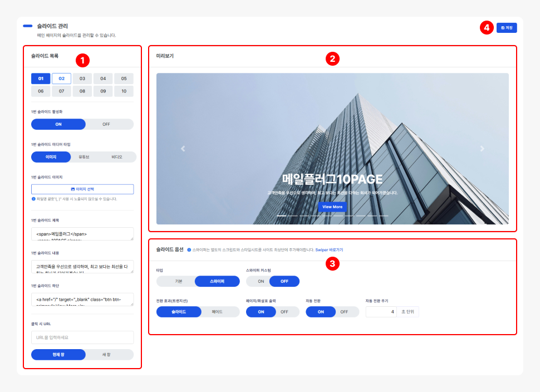Viewport: 540px width, 392px height.
Task: Disable auto transition with OFF
Action: [344, 312]
